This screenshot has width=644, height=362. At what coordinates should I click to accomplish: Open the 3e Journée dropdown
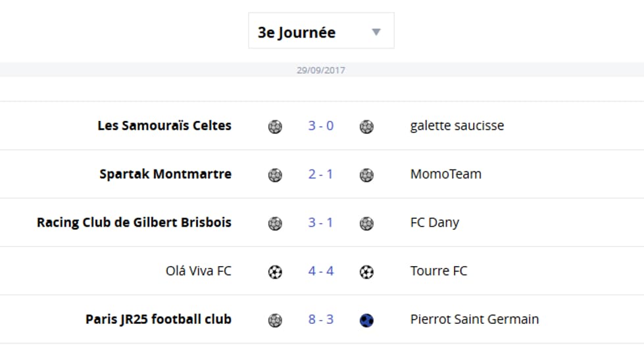pos(321,31)
